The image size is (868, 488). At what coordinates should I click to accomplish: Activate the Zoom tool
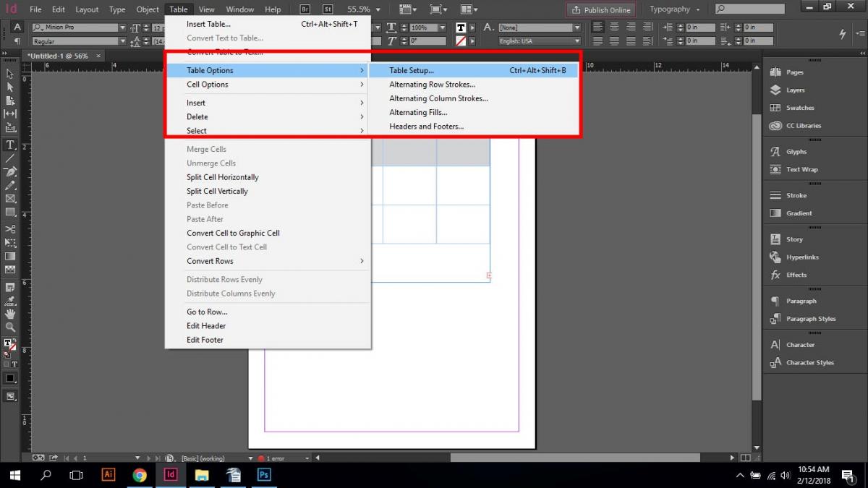coord(10,328)
